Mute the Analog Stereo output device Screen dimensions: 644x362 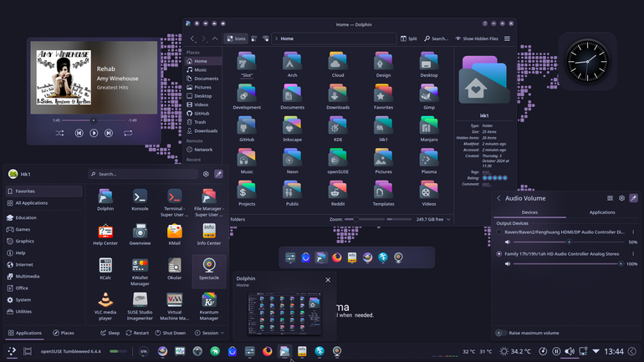(508, 264)
